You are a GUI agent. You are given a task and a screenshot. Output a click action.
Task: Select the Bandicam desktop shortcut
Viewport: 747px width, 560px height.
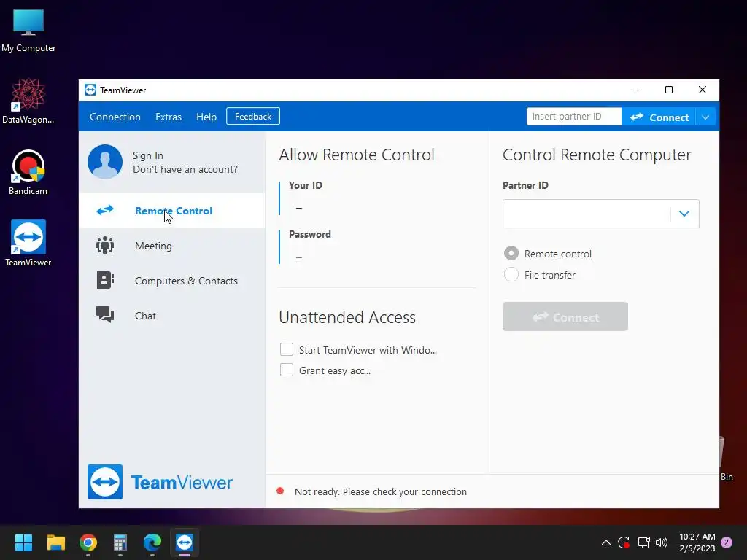tap(28, 172)
